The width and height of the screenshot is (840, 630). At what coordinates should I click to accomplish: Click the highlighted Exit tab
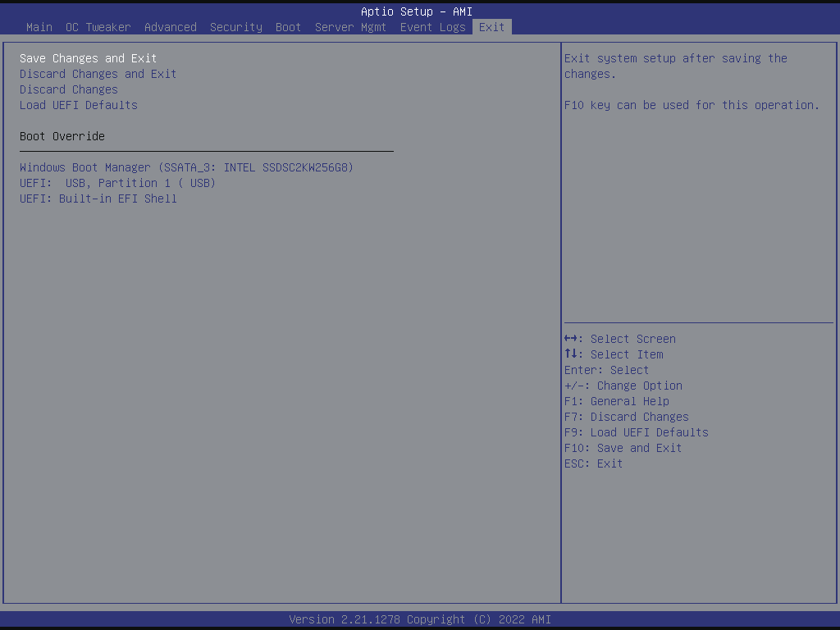point(492,27)
